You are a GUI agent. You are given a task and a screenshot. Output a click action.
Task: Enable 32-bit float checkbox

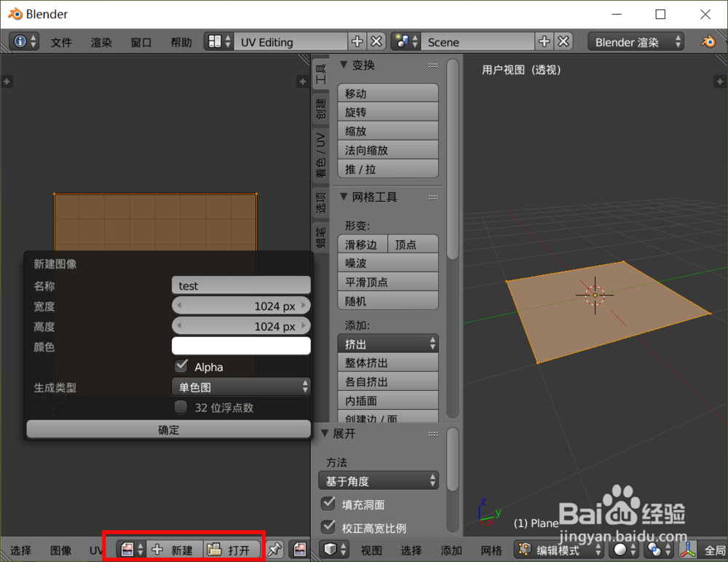point(181,407)
